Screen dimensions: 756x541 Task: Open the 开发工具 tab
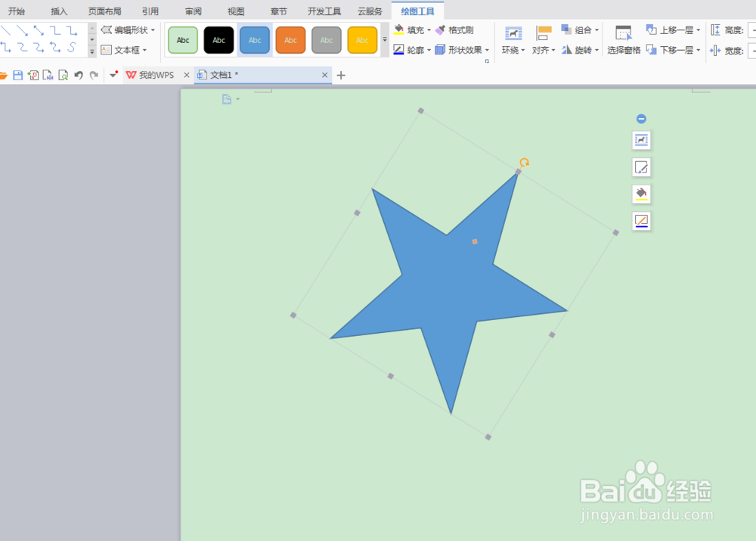click(324, 11)
